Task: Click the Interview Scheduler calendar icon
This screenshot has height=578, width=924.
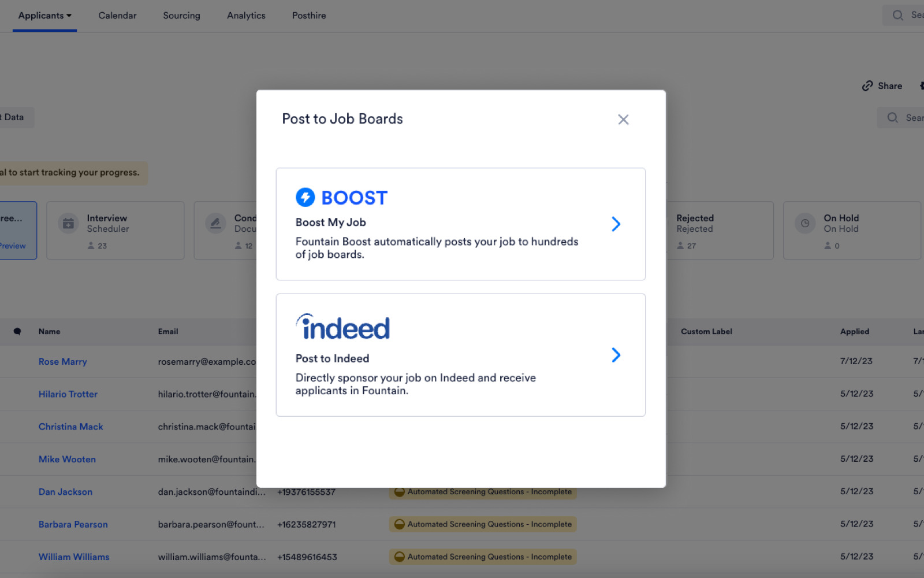Action: point(68,223)
